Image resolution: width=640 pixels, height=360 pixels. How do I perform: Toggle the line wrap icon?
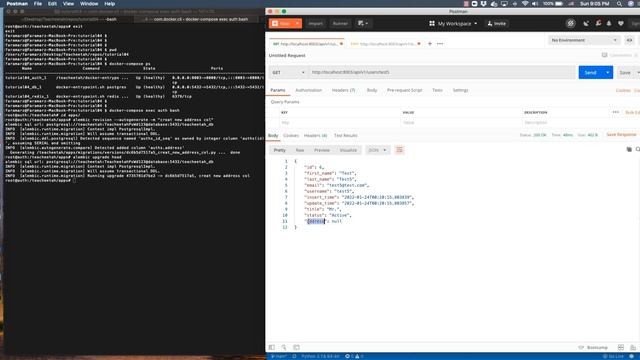click(x=399, y=150)
